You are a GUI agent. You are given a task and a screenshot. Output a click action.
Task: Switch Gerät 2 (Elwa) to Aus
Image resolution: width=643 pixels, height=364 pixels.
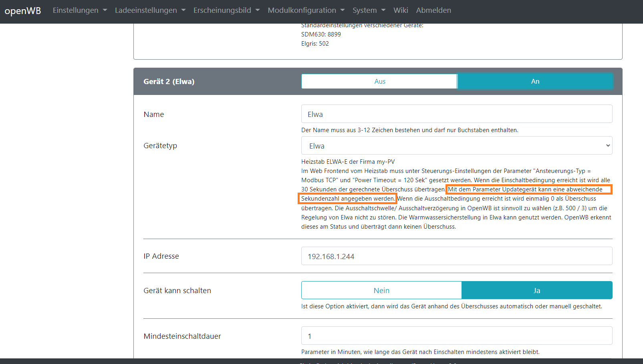click(x=379, y=81)
